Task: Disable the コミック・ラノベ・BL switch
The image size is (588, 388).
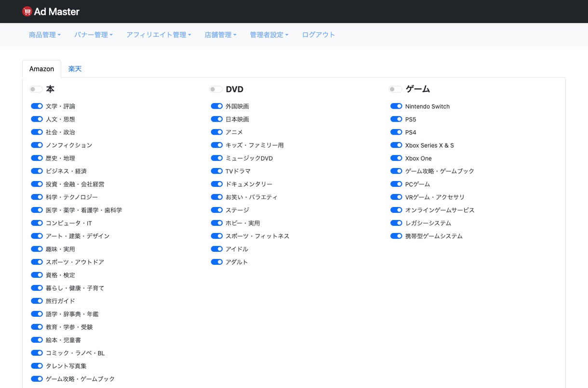Action: [x=37, y=353]
